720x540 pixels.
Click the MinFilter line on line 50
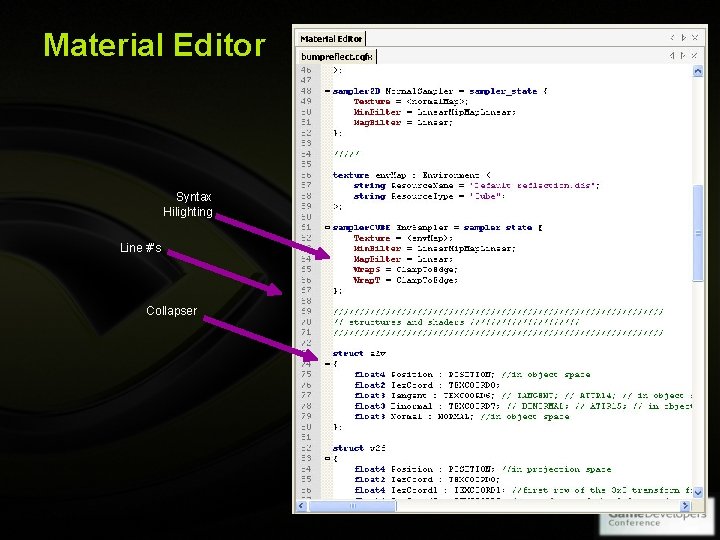pyautogui.click(x=434, y=112)
